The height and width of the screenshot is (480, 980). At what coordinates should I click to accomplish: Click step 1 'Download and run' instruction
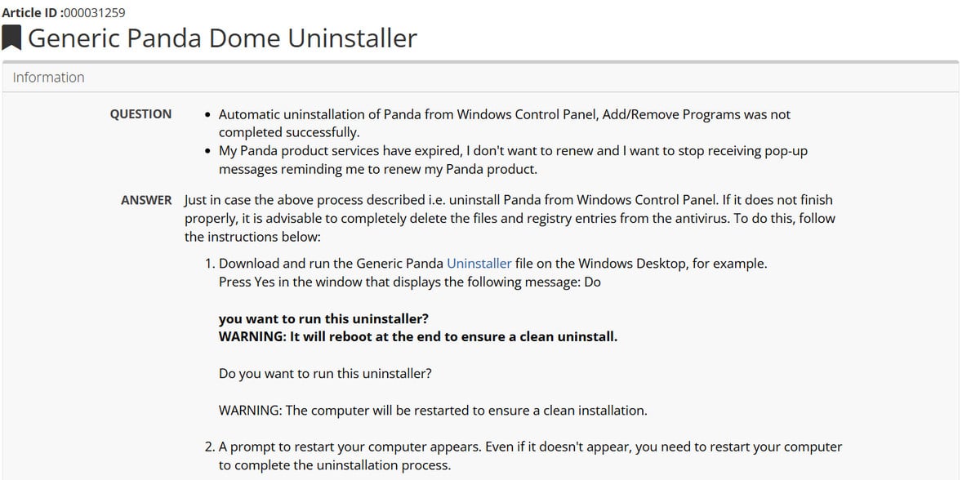pos(493,264)
